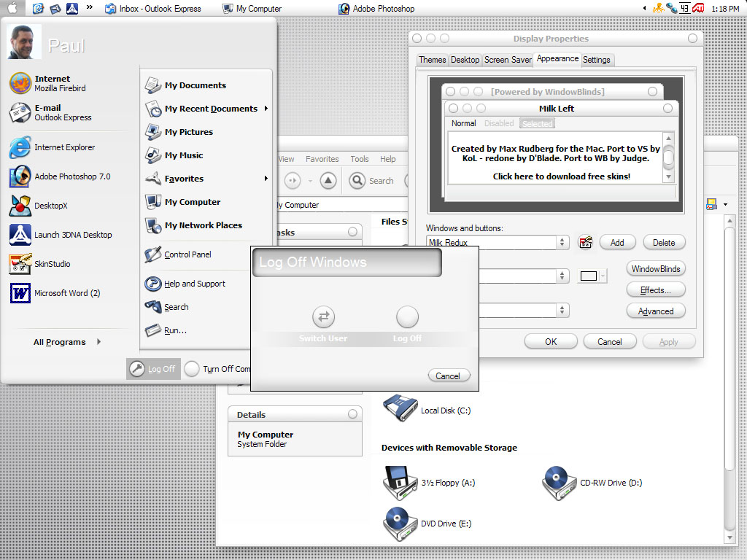Click user picture for Paul
Viewport: 747px width, 560px height.
pos(23,42)
